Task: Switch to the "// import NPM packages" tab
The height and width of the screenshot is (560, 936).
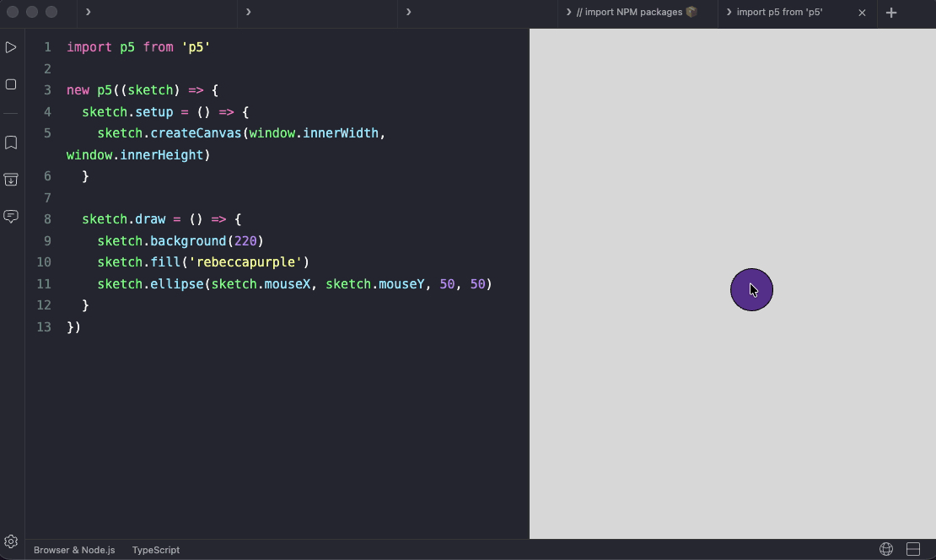Action: [637, 12]
